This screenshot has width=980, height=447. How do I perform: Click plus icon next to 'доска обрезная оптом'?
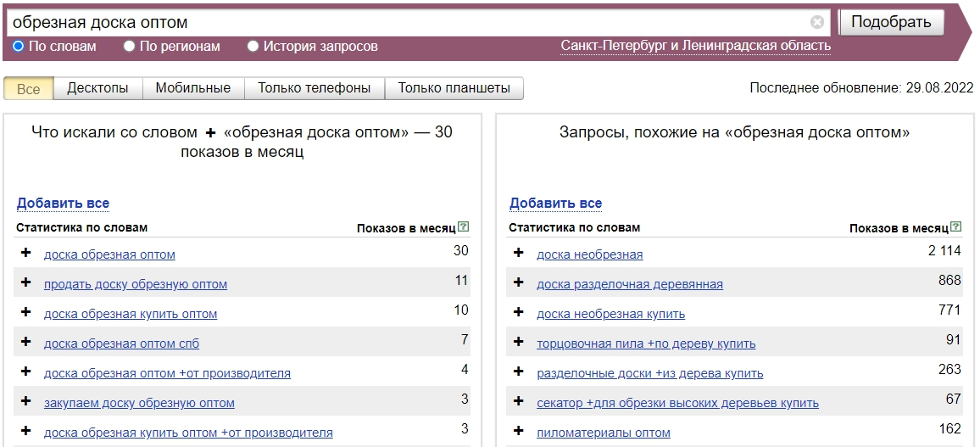[26, 254]
